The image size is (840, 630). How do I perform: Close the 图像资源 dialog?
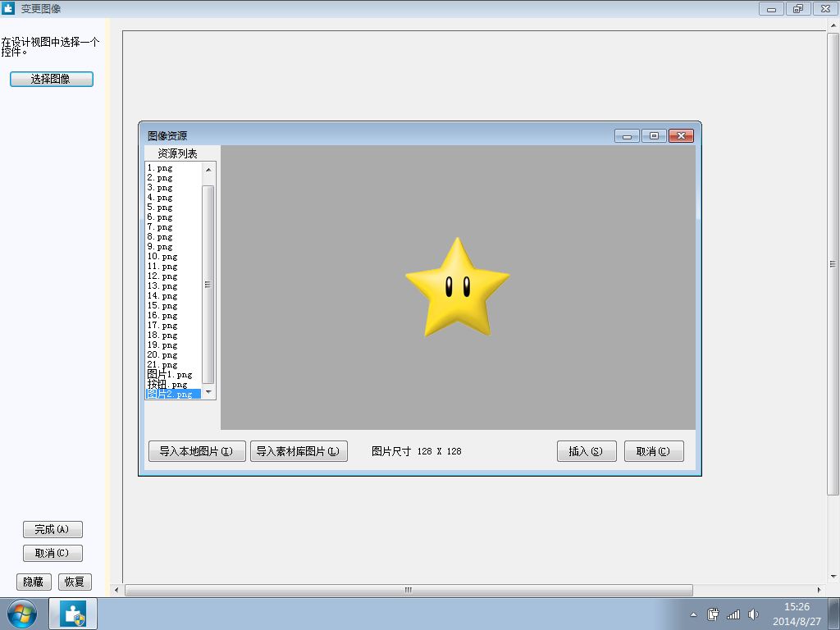(x=681, y=136)
